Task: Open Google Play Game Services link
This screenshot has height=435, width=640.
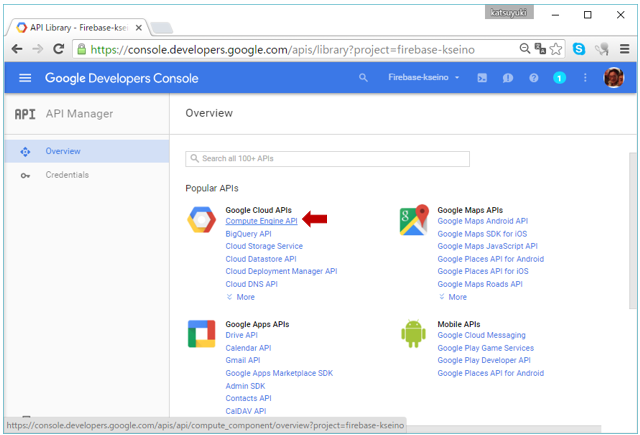Action: [x=485, y=348]
